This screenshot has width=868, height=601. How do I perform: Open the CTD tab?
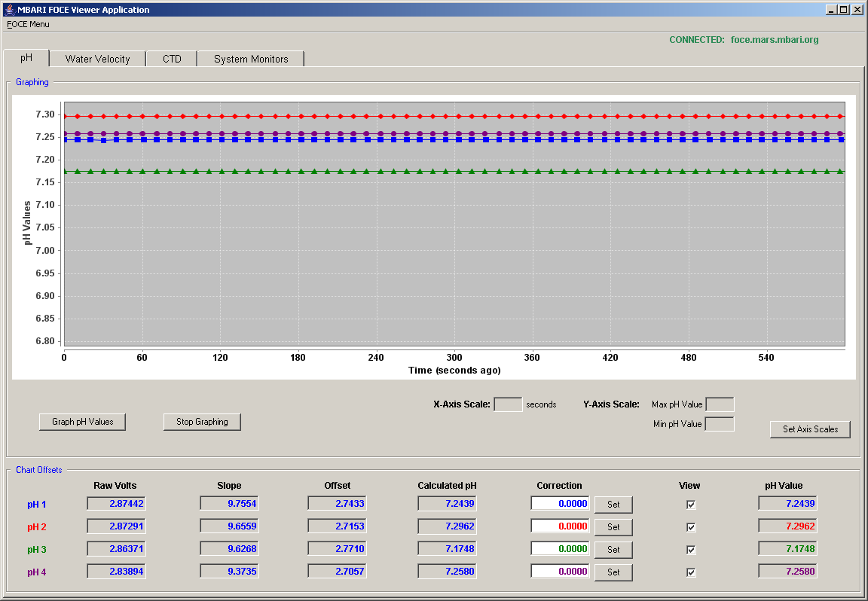point(172,59)
